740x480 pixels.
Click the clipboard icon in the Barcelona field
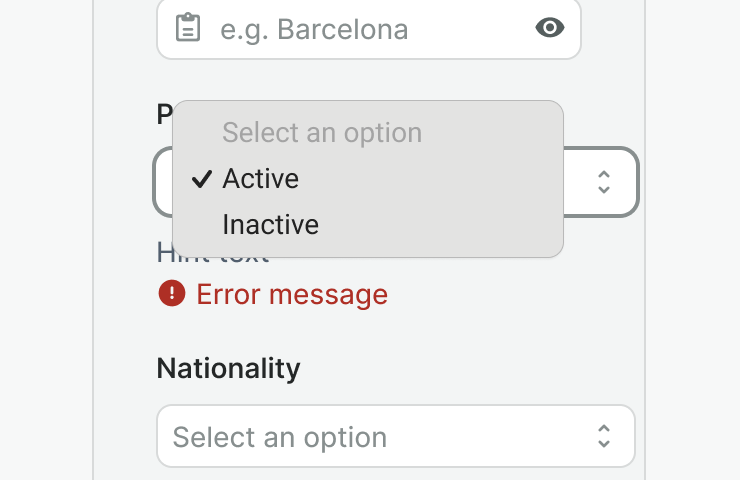tap(186, 28)
